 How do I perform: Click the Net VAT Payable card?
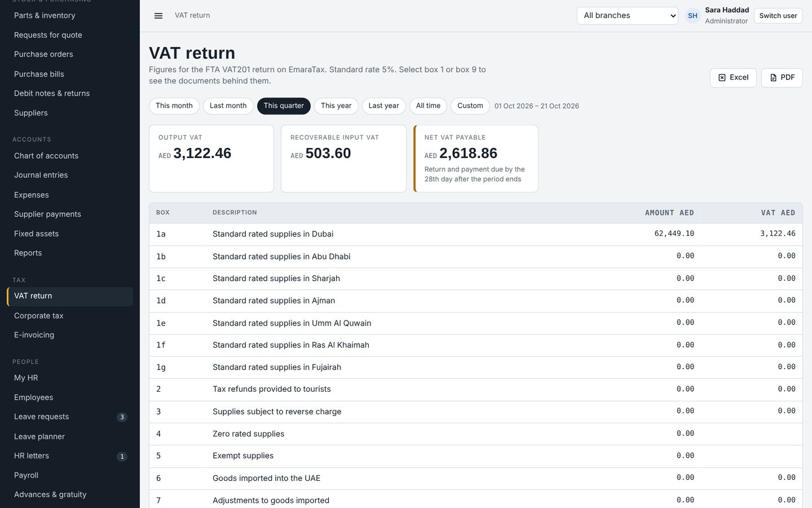coord(476,159)
